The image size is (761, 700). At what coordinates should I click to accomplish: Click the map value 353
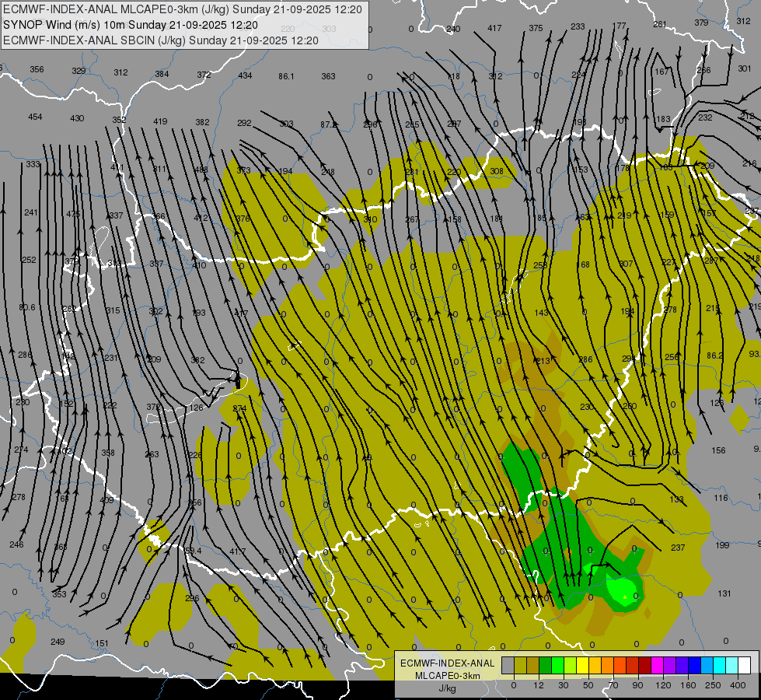(x=59, y=594)
